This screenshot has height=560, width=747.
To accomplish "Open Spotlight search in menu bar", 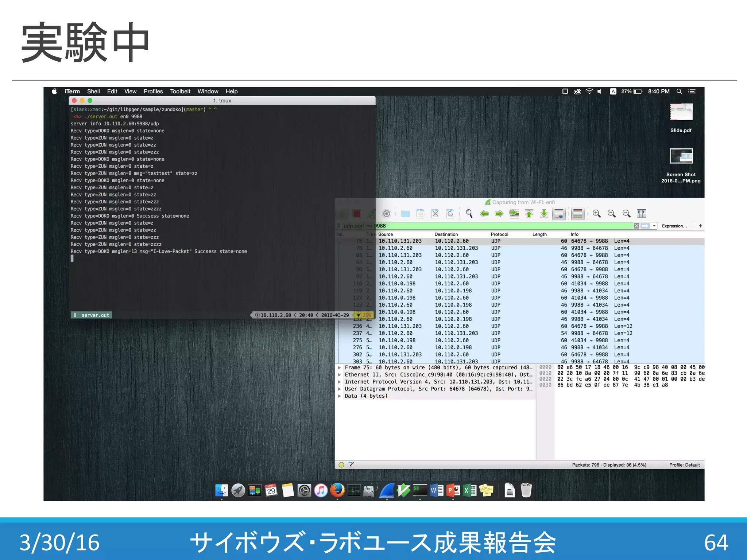I will point(679,92).
